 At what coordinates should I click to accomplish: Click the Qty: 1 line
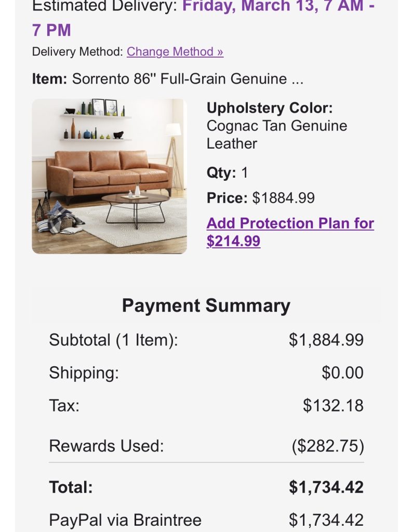[228, 173]
